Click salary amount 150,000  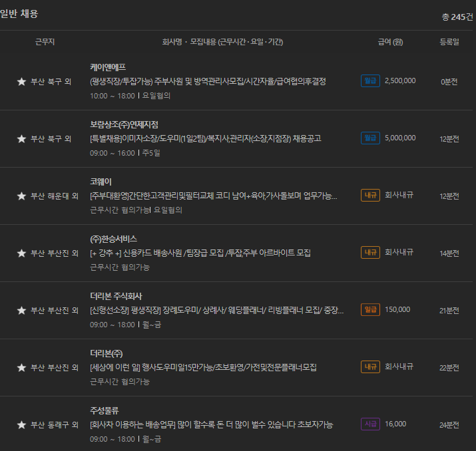(x=397, y=310)
